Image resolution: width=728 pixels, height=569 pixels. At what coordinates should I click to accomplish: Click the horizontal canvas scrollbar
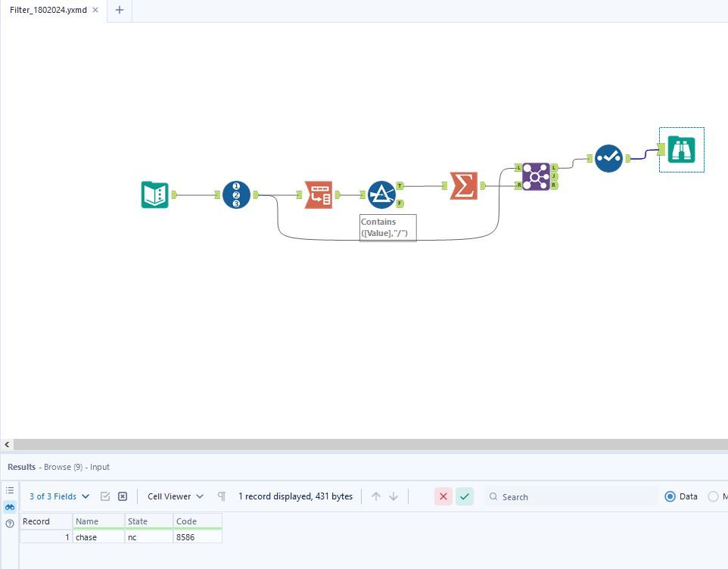371,444
